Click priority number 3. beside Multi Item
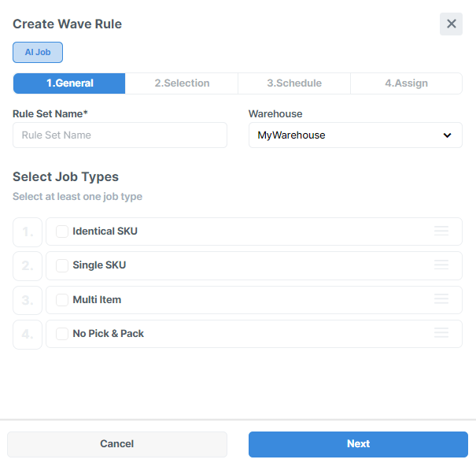Screen dimensions: 476x463 tap(28, 301)
